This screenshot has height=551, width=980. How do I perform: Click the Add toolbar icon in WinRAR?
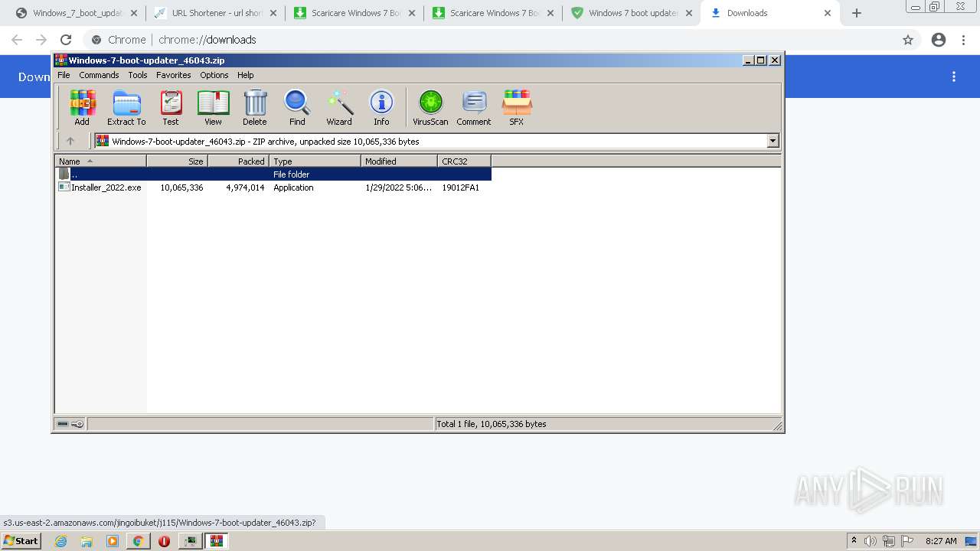coord(82,107)
